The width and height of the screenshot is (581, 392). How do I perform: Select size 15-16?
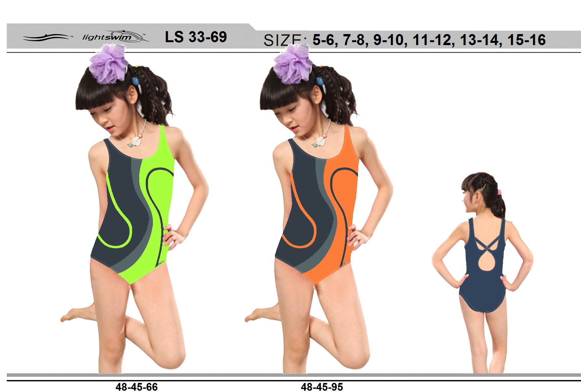[526, 40]
